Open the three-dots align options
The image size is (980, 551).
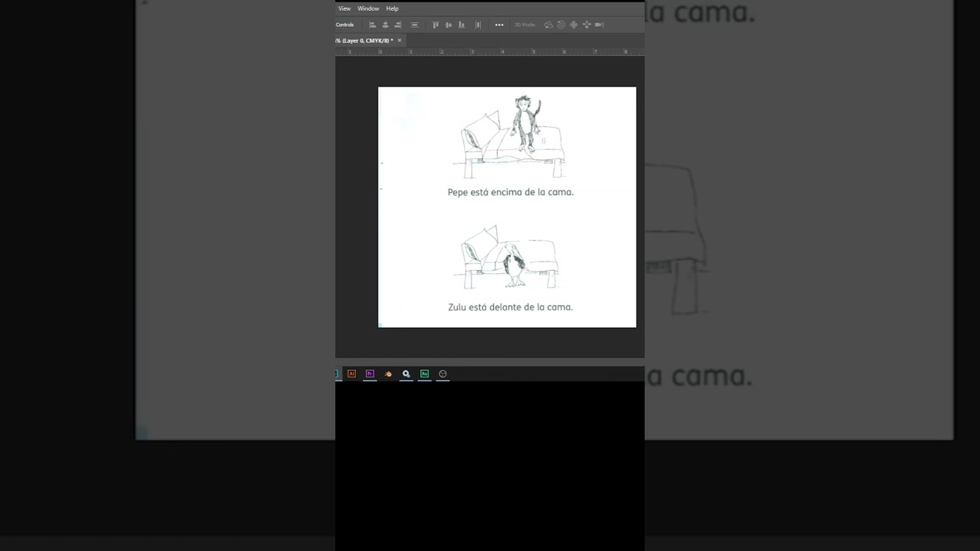(x=499, y=24)
